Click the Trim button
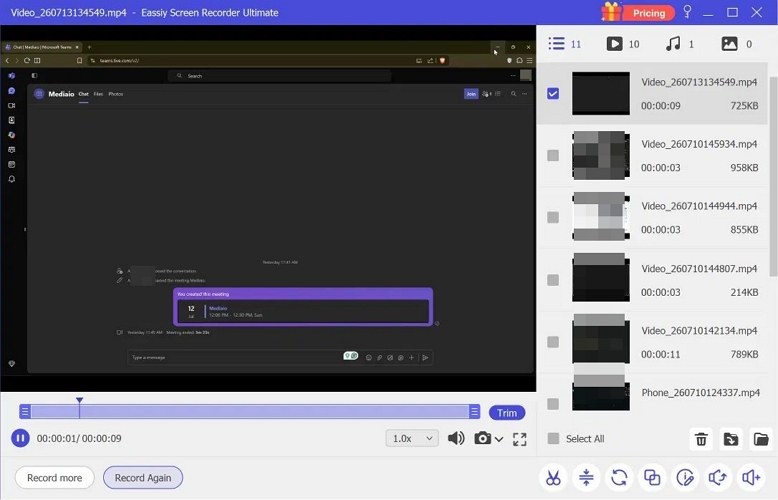 [507, 413]
